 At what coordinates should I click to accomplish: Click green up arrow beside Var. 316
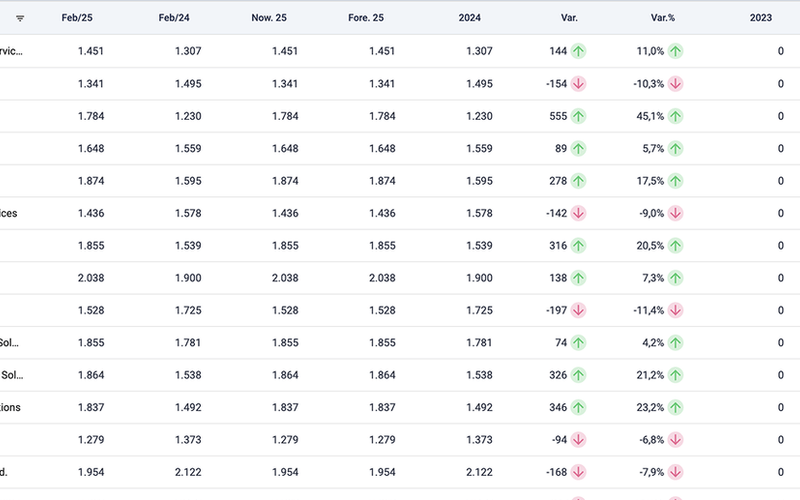pyautogui.click(x=579, y=246)
